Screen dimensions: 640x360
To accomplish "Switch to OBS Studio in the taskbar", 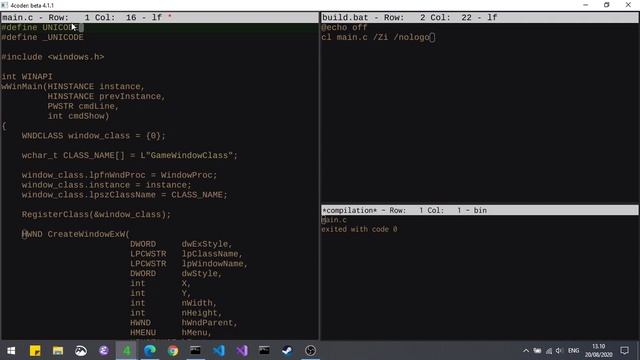I will tap(310, 350).
